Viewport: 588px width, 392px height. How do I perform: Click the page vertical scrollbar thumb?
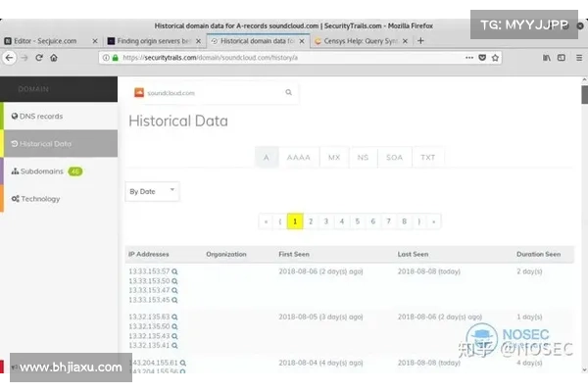585,94
